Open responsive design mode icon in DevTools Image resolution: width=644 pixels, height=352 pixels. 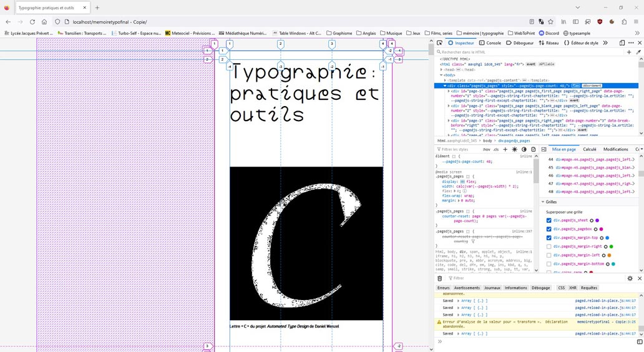click(622, 42)
